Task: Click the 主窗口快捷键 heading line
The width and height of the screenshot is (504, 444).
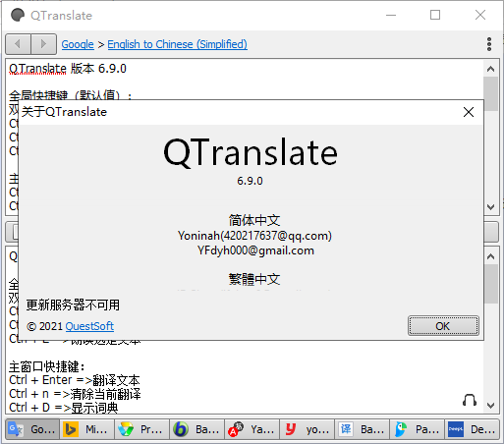Action: (46, 366)
